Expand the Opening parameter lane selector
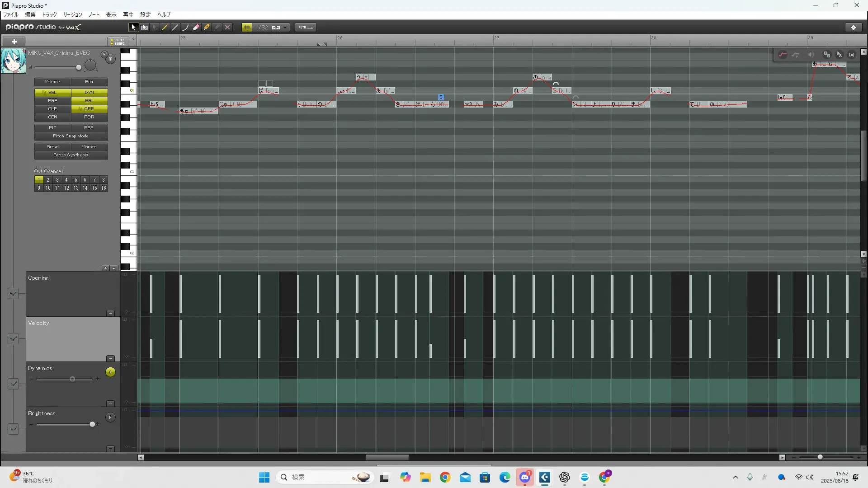The height and width of the screenshot is (488, 868). (x=13, y=294)
